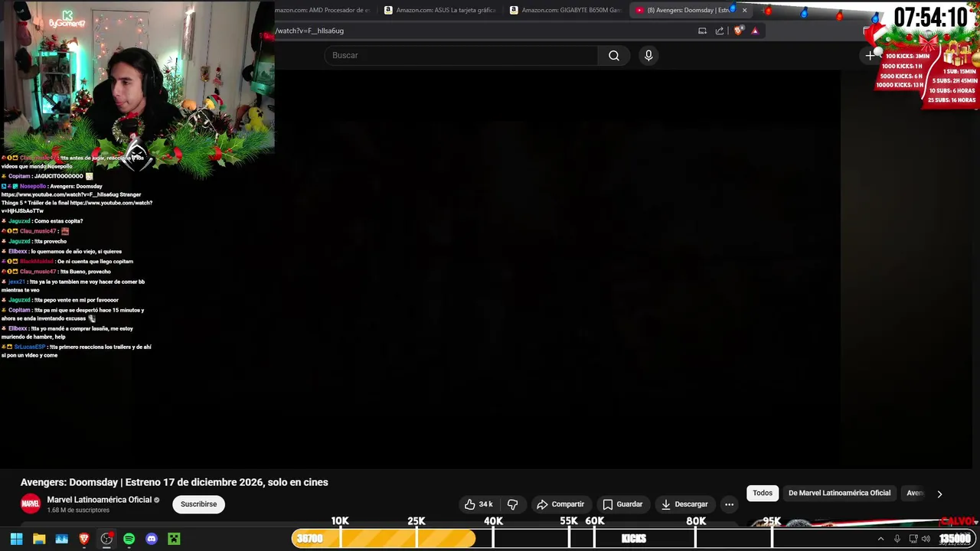Click the Brave Shields lion icon

(738, 31)
